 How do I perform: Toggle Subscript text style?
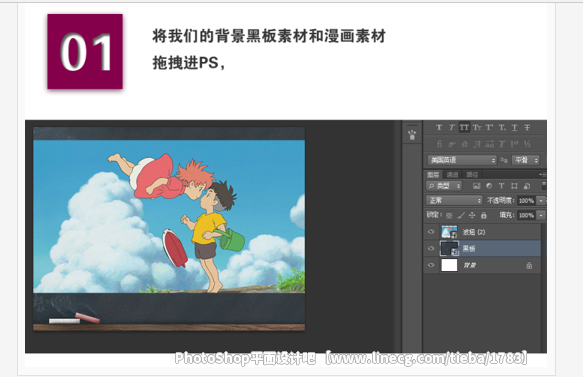point(502,128)
